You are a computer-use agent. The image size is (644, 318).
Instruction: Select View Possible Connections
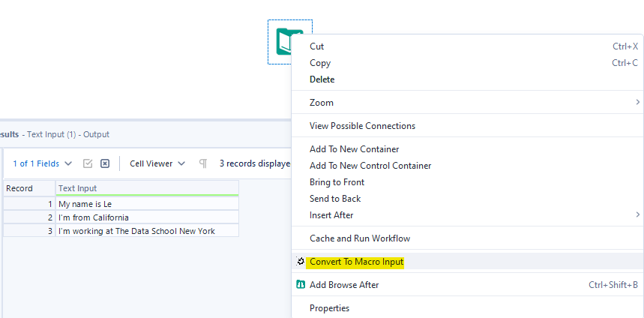pos(362,126)
